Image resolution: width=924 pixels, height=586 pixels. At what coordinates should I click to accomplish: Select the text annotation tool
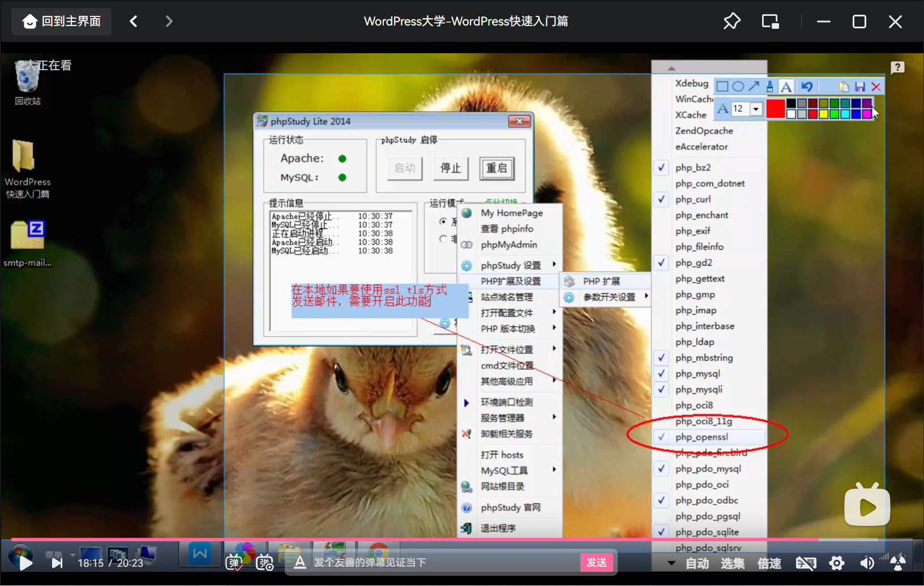tap(786, 87)
